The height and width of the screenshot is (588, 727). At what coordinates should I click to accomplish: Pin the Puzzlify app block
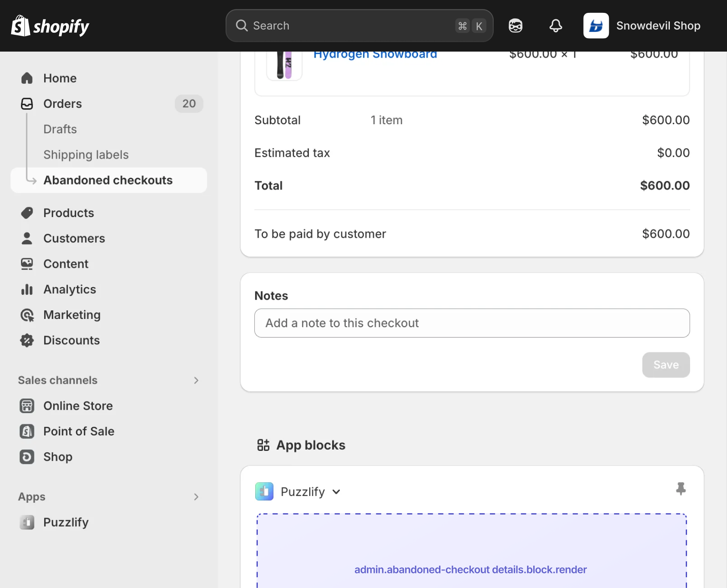click(681, 489)
